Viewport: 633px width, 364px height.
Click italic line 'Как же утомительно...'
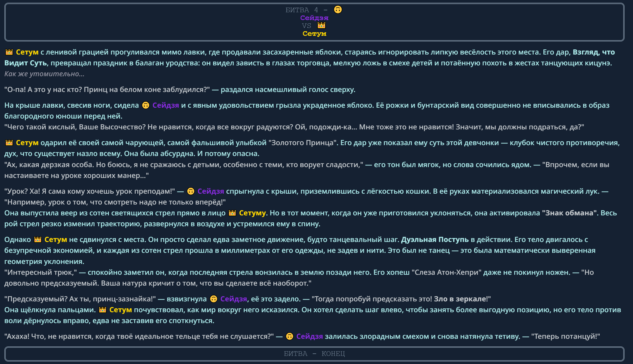44,74
